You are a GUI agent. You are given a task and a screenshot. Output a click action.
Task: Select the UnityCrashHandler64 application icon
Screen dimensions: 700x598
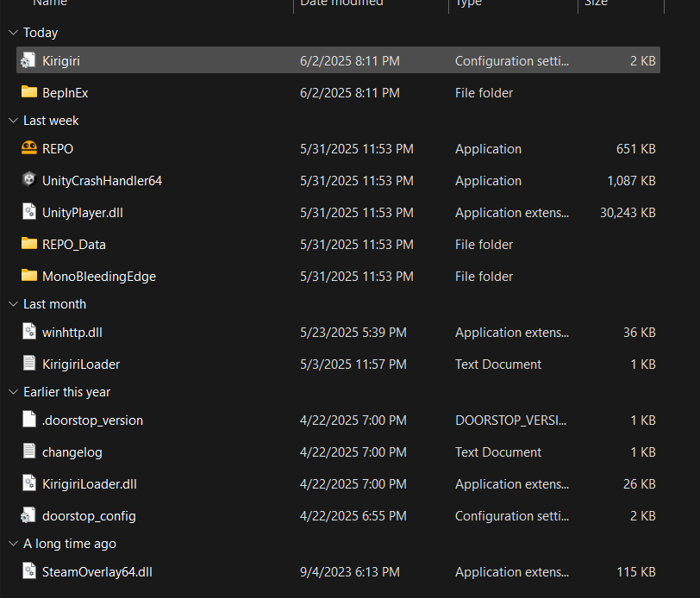tap(28, 180)
